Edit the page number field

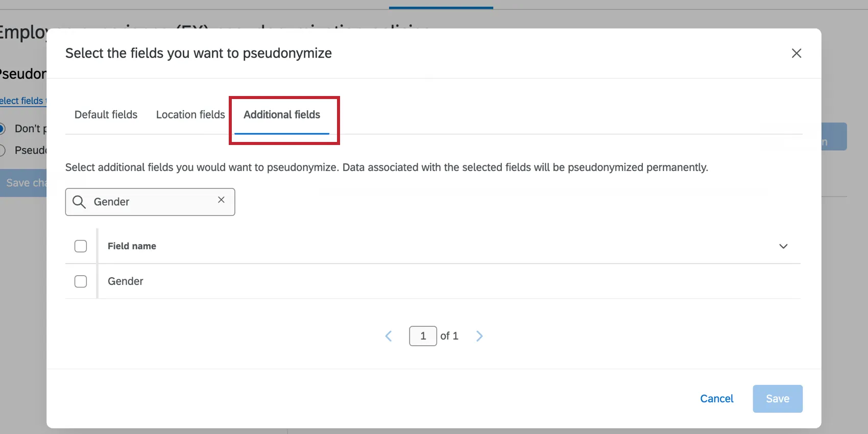423,335
